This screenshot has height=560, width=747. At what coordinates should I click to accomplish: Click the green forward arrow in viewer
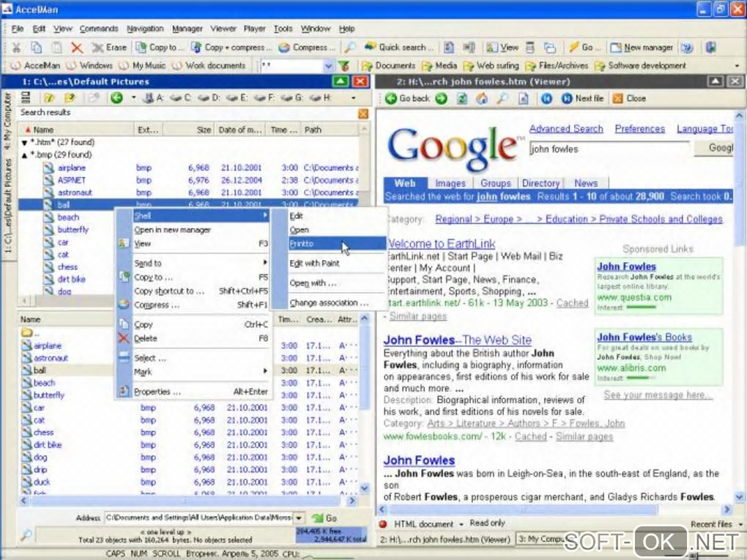pyautogui.click(x=441, y=99)
